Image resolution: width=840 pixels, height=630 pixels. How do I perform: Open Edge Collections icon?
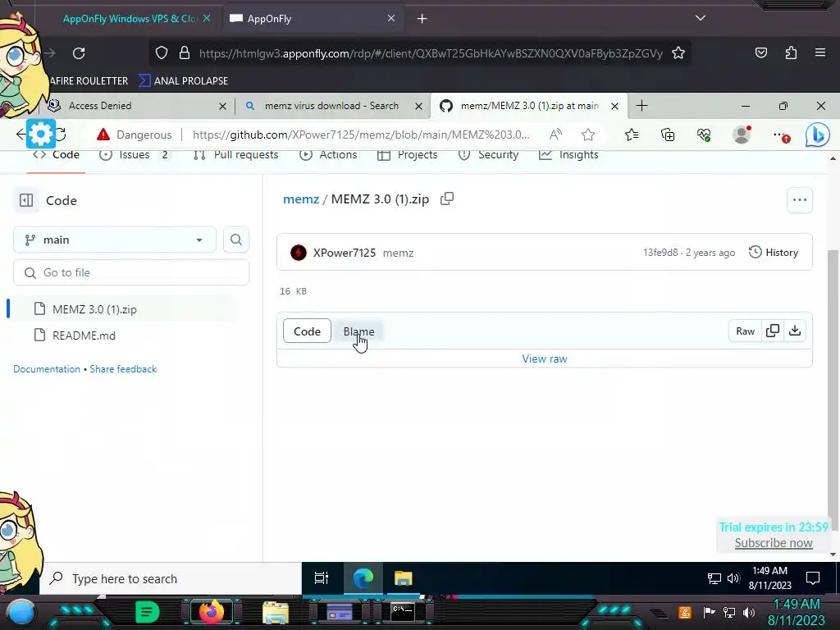click(x=668, y=135)
